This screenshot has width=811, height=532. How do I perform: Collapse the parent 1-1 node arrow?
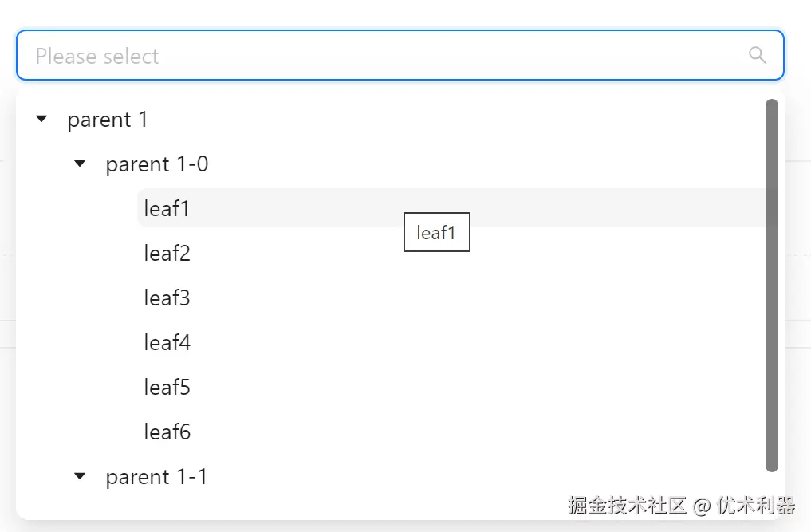pos(80,477)
